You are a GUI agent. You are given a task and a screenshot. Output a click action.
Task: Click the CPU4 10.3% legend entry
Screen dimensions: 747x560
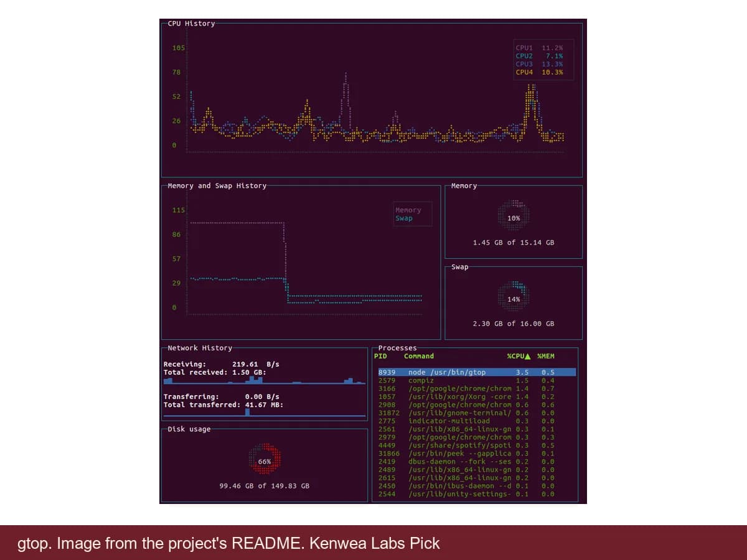[539, 72]
